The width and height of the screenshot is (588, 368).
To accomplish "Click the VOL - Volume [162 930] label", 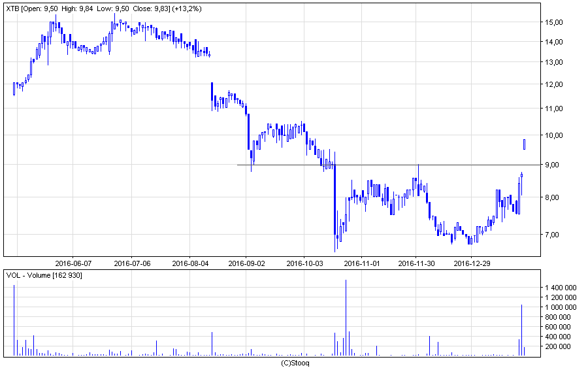I will coord(44,275).
